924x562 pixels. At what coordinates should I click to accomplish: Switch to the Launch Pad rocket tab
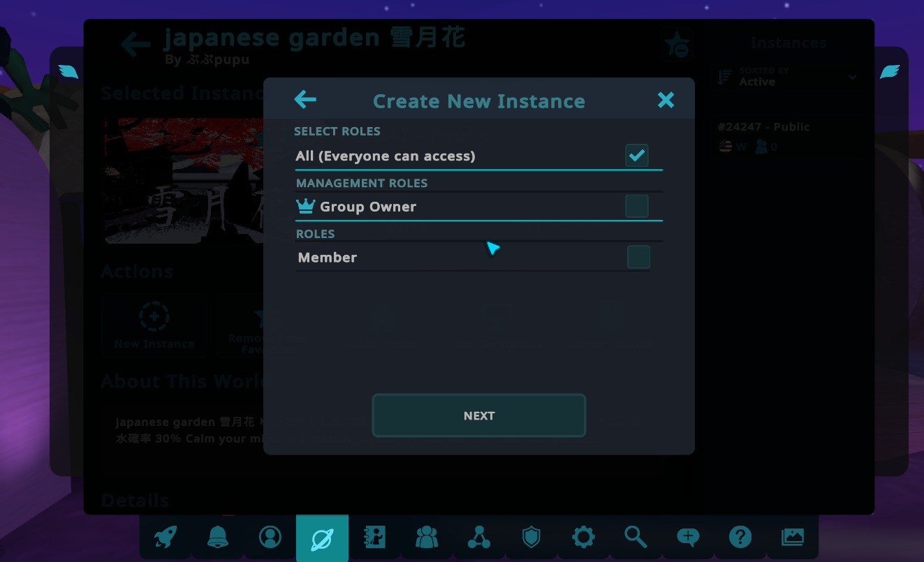pyautogui.click(x=166, y=538)
